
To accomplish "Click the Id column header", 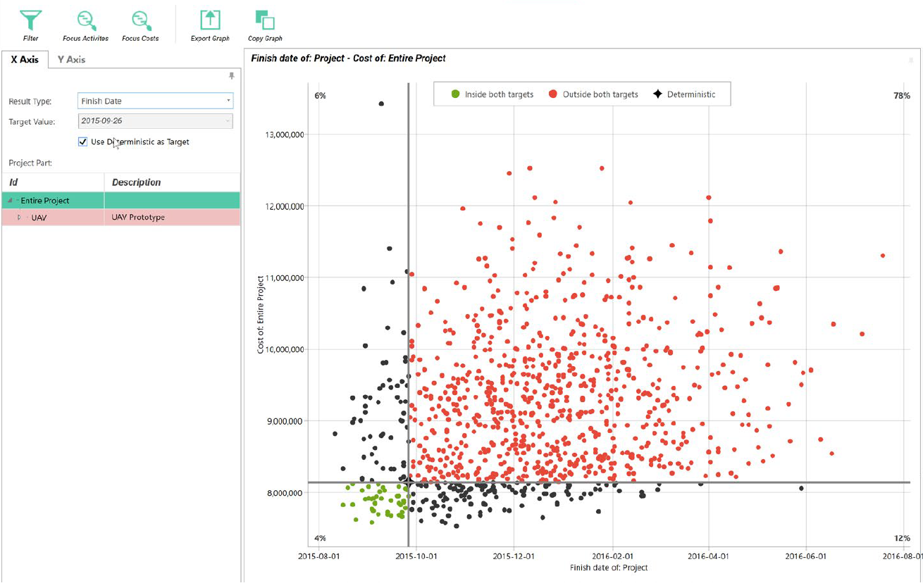I will (x=13, y=182).
